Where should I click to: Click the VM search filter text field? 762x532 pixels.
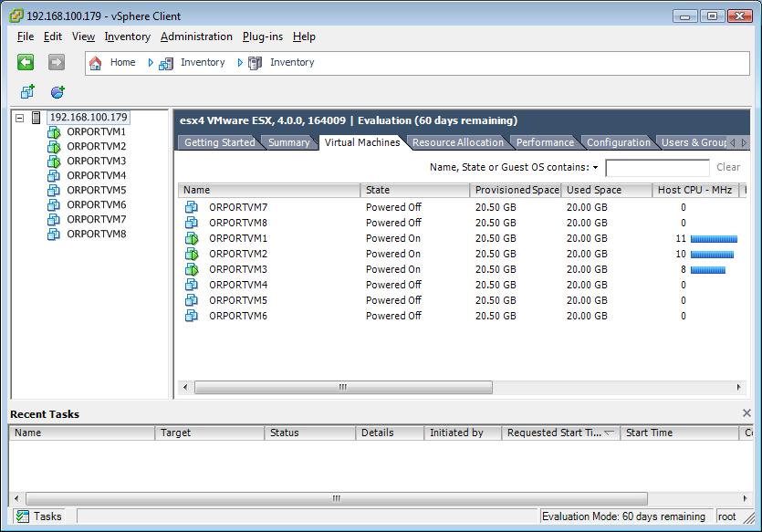coord(657,168)
